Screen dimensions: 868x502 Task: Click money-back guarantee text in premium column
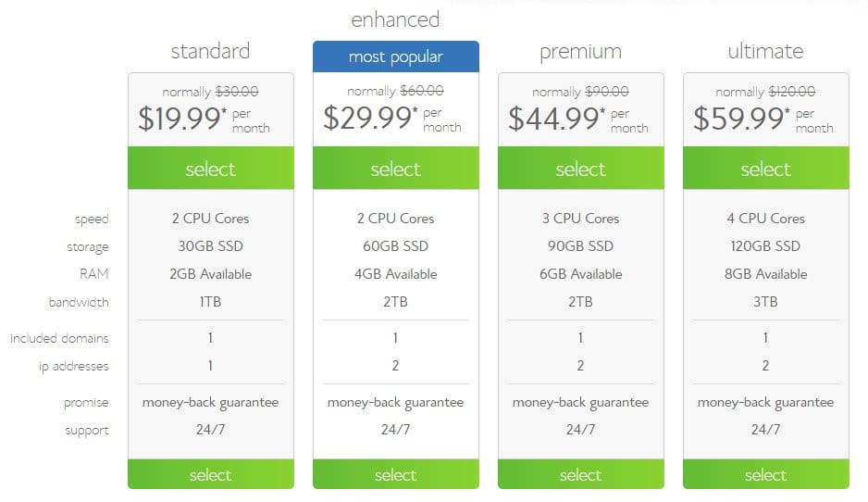(581, 403)
